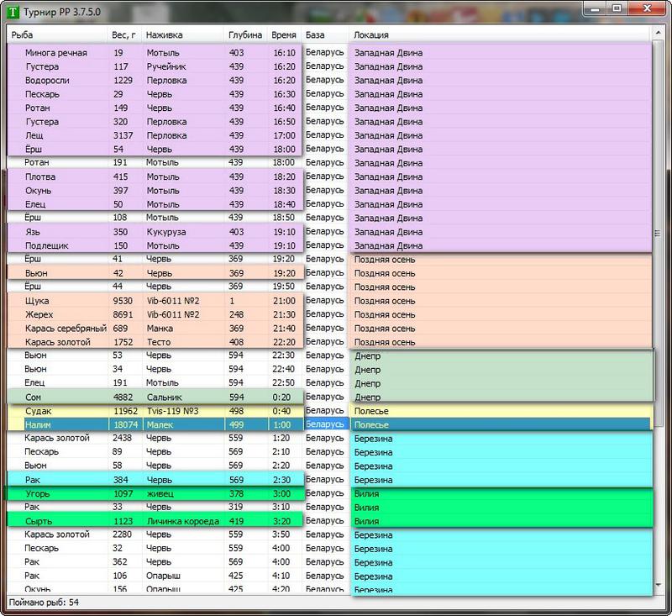672x616 pixels.
Task: Click time cell 16:10
Action: click(285, 53)
